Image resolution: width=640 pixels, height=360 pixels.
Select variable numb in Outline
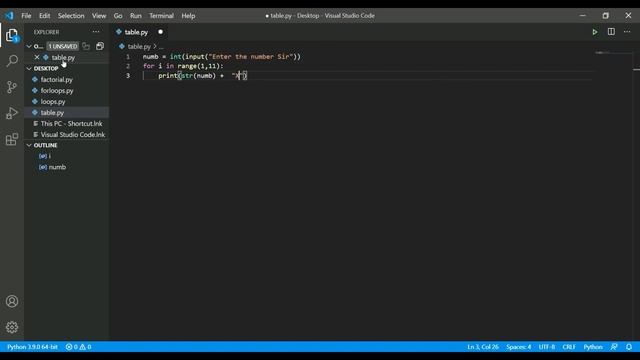tap(57, 167)
